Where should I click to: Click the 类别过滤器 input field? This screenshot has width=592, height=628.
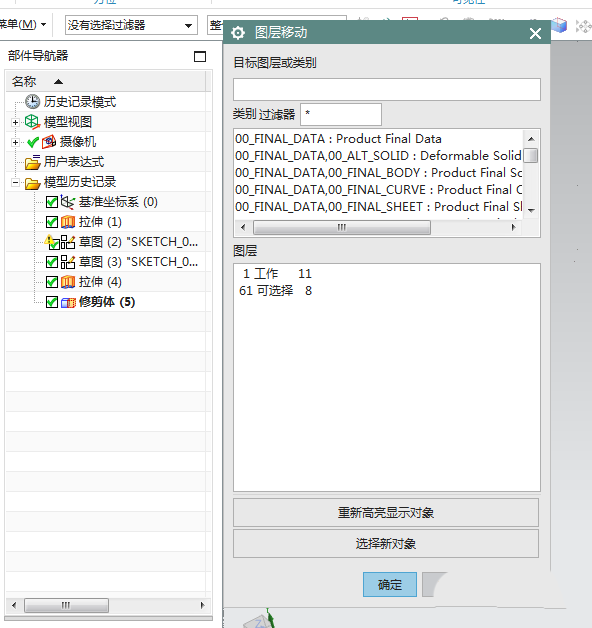coord(341,115)
